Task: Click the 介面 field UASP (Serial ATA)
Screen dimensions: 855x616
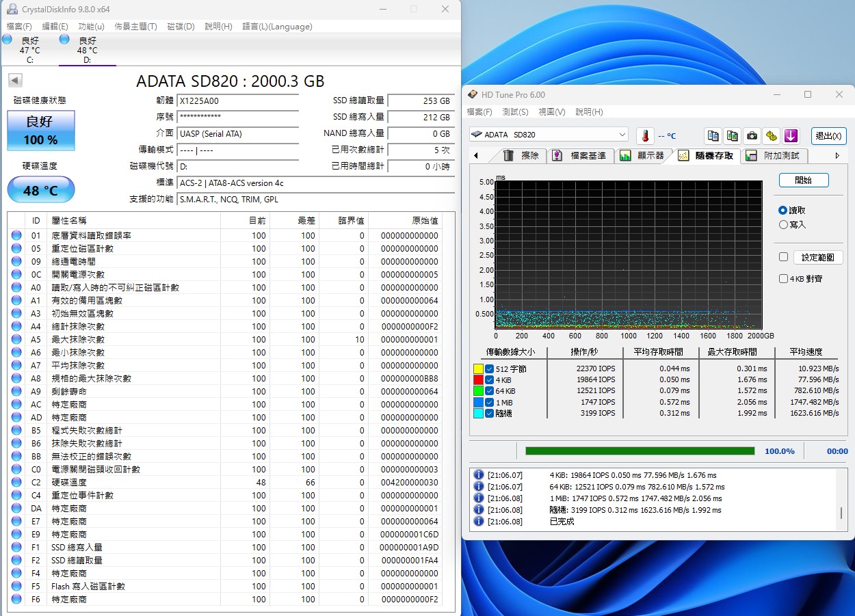Action: pyautogui.click(x=237, y=133)
